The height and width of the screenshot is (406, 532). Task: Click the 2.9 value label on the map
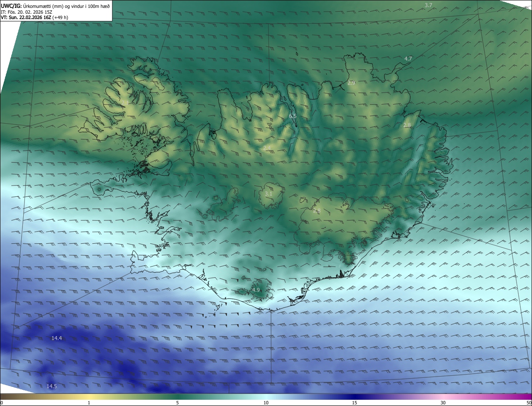click(x=351, y=83)
